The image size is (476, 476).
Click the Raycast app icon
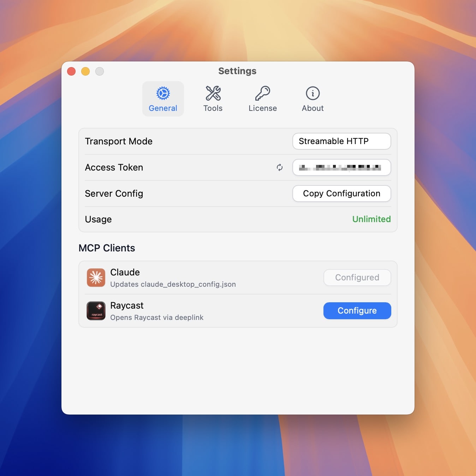[x=96, y=311]
